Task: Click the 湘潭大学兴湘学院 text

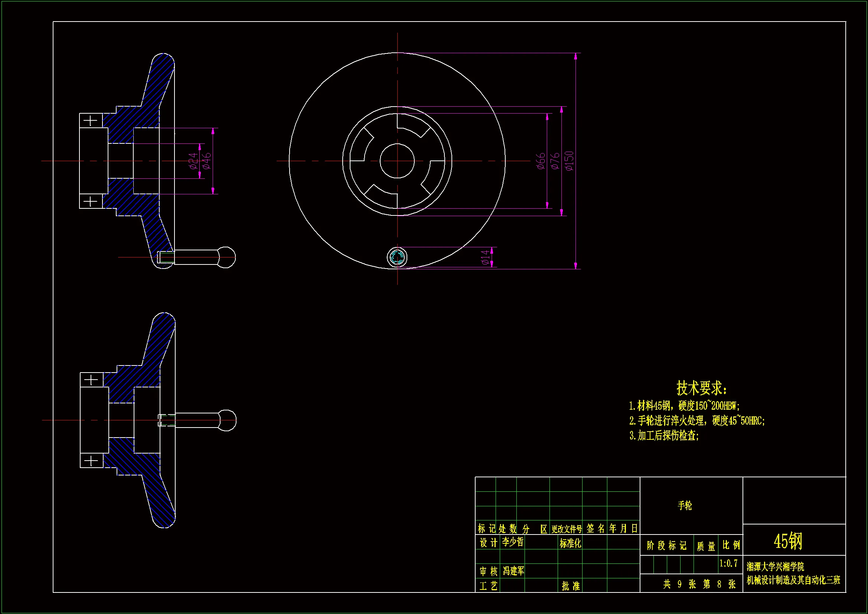Action: [x=775, y=567]
